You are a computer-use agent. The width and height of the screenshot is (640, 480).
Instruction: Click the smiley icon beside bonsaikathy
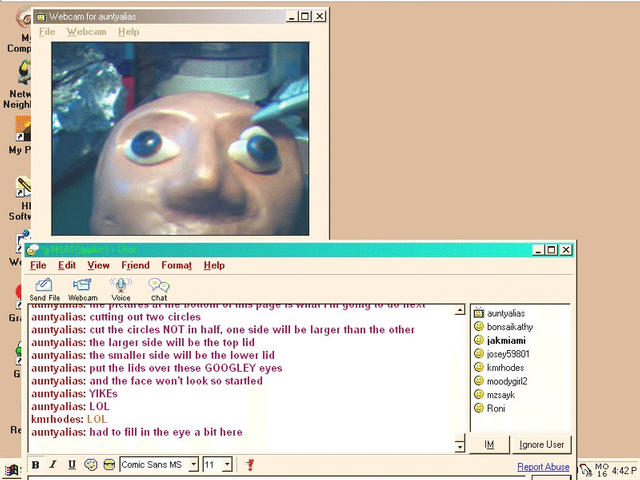pos(479,327)
